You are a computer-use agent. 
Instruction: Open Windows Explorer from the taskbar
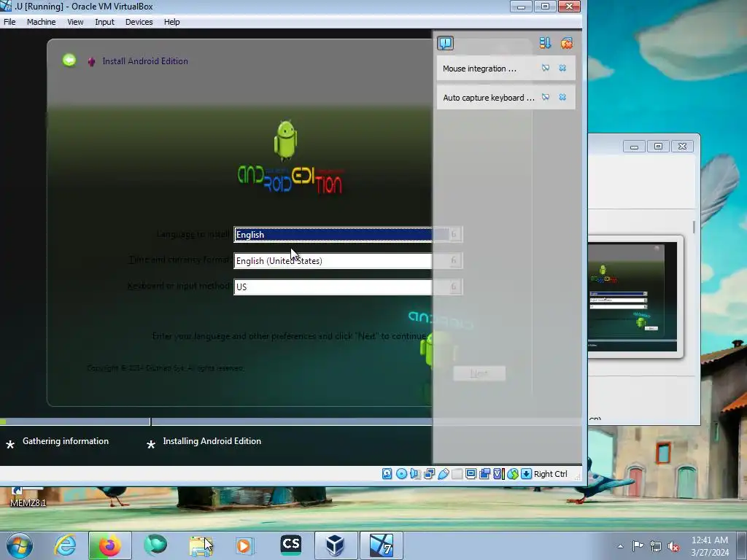[x=201, y=545]
